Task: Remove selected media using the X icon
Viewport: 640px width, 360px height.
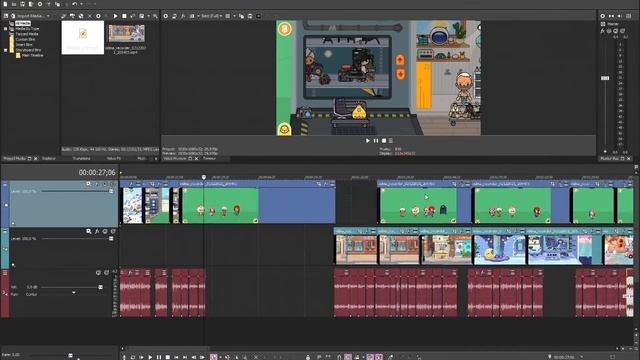Action: pyautogui.click(x=89, y=16)
